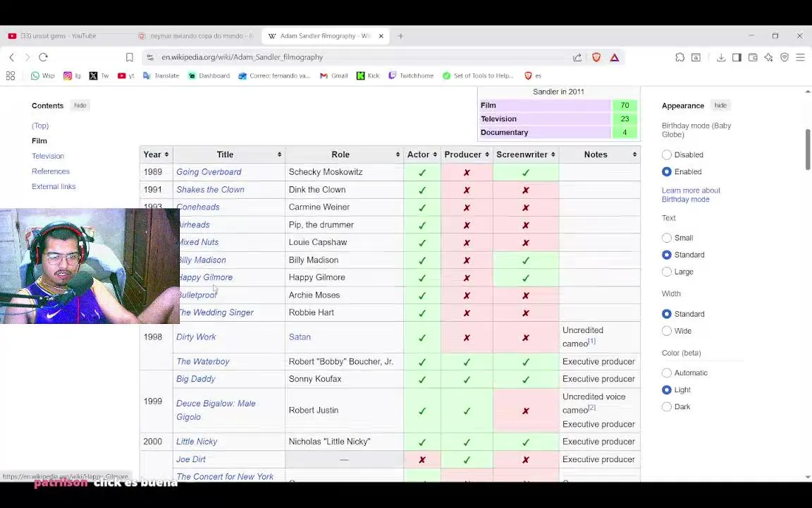The width and height of the screenshot is (812, 508).
Task: Select Birthday mode Disabled radio
Action: click(x=667, y=155)
